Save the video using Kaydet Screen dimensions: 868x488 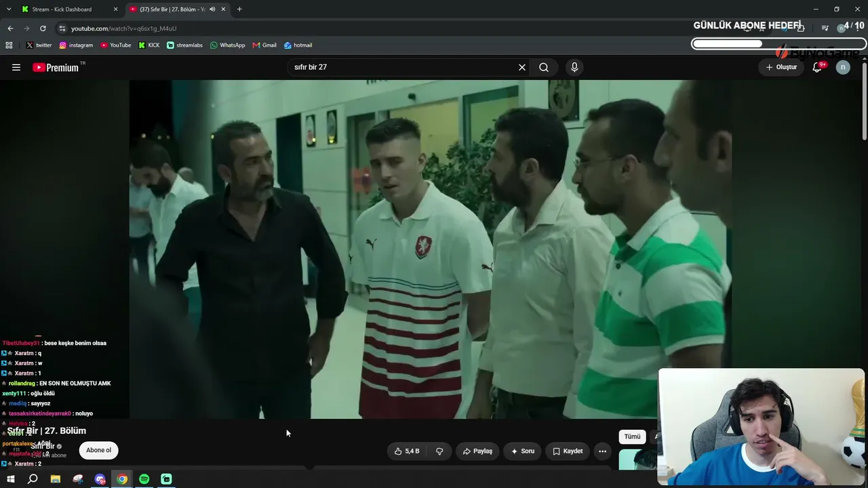568,451
